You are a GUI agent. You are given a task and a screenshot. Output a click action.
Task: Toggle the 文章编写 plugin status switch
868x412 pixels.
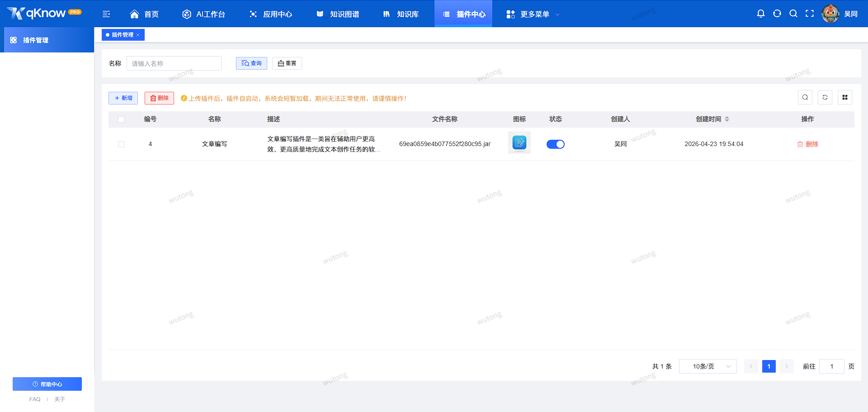[556, 144]
